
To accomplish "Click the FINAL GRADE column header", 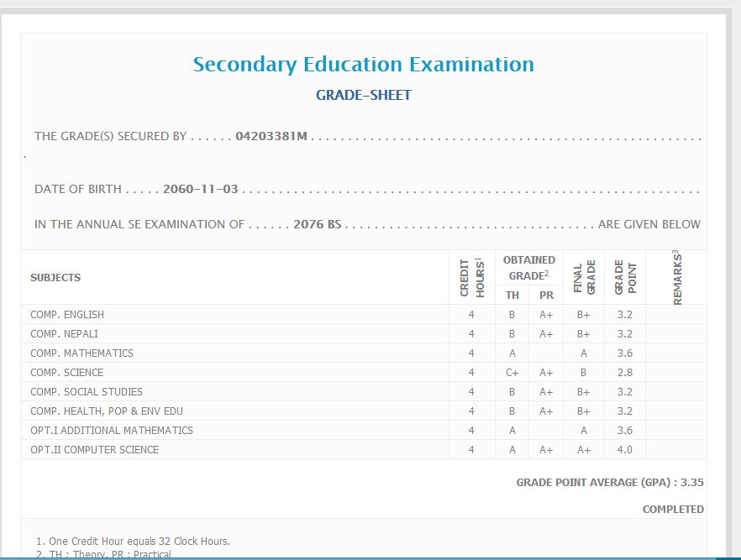I will 583,277.
